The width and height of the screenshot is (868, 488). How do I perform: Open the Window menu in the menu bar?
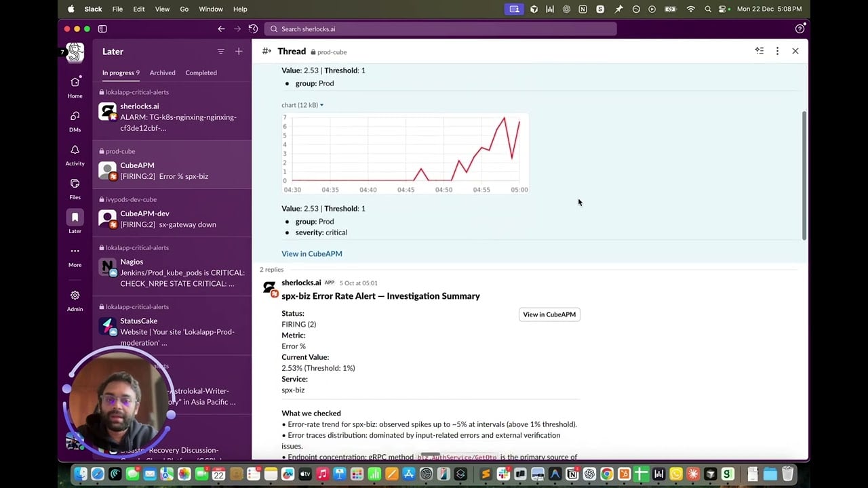coord(210,9)
